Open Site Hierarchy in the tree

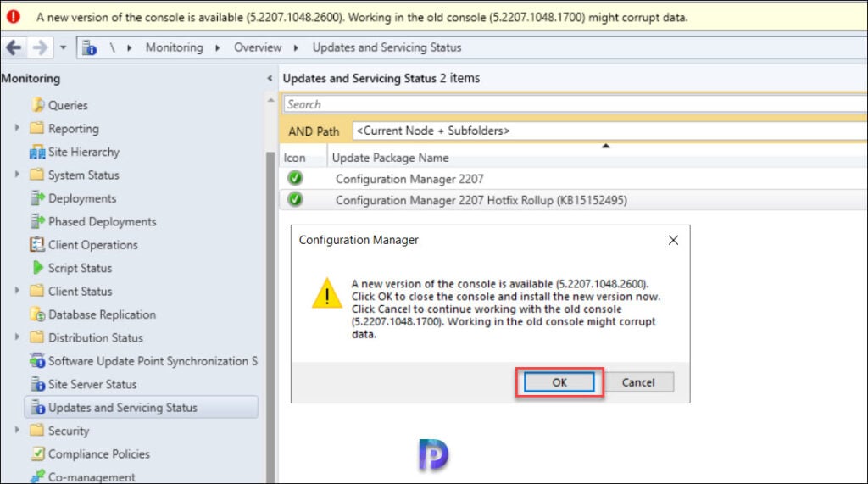(x=84, y=152)
